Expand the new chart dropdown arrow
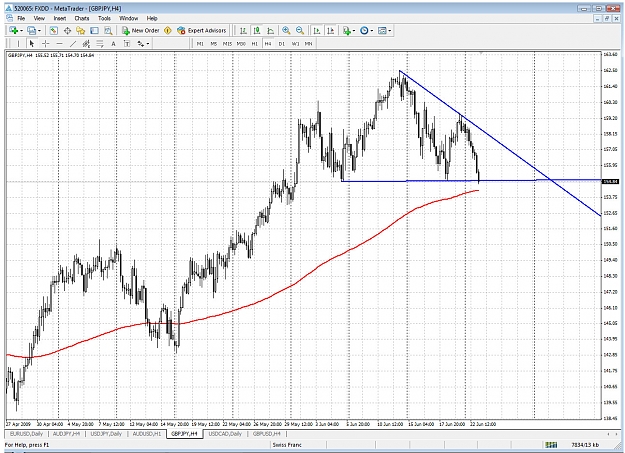 tap(21, 30)
